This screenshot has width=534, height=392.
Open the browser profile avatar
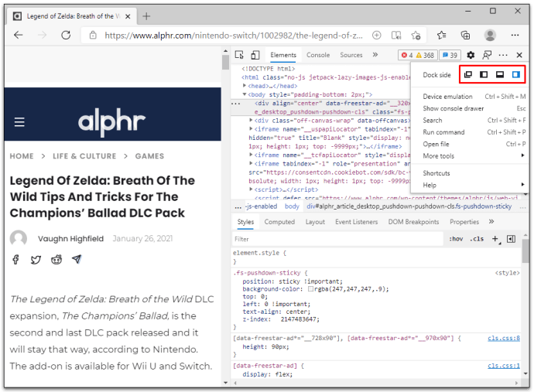490,35
